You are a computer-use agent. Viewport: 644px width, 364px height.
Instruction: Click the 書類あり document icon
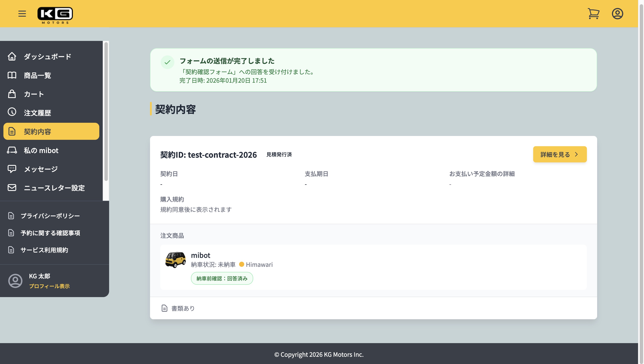pos(164,308)
